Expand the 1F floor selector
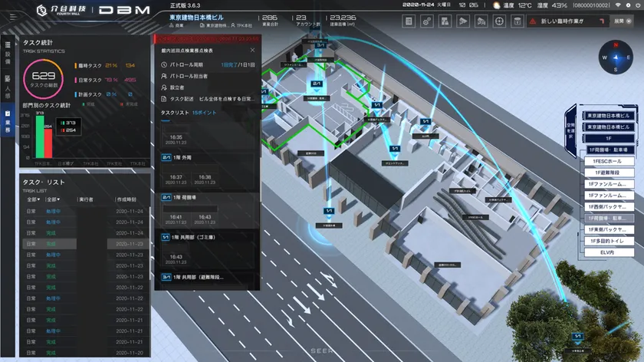Screen dimensions: 644x362 [x=607, y=137]
